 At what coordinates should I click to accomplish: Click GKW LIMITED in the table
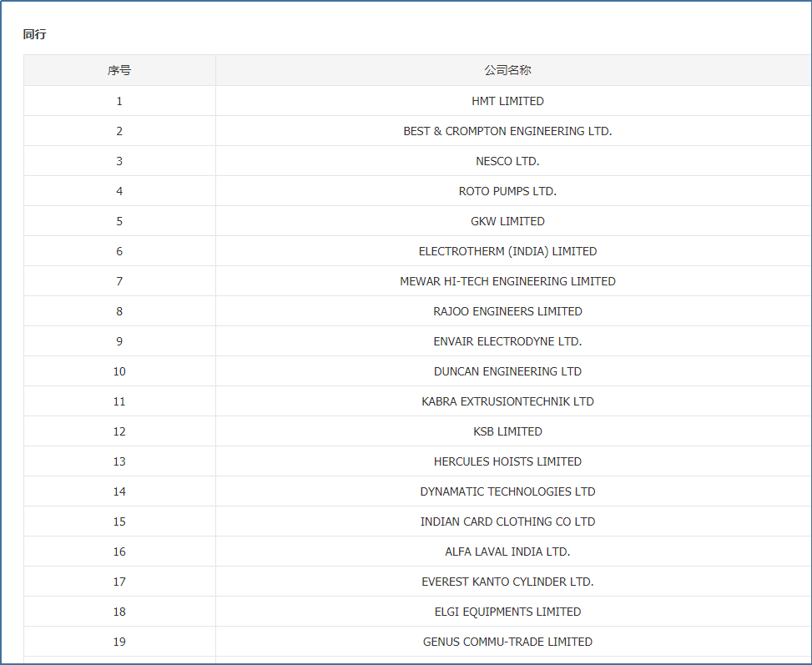click(x=508, y=221)
